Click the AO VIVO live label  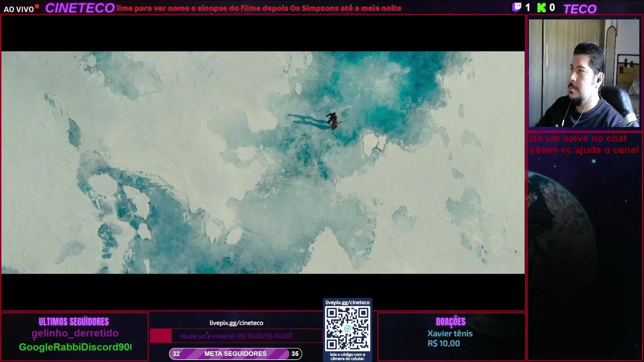pyautogui.click(x=19, y=10)
